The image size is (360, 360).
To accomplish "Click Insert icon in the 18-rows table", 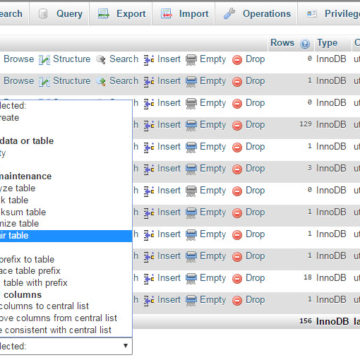I will (149, 278).
